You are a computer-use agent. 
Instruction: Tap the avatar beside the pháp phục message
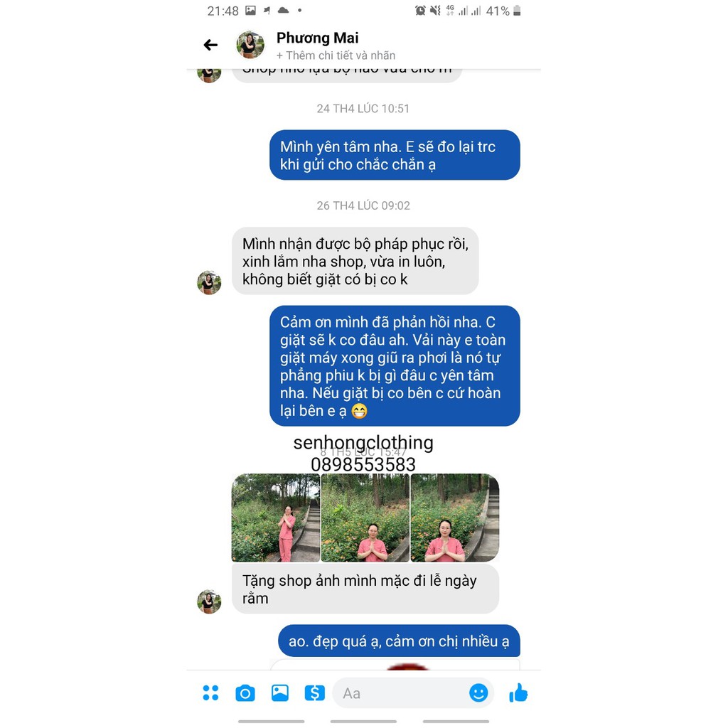pos(209,282)
